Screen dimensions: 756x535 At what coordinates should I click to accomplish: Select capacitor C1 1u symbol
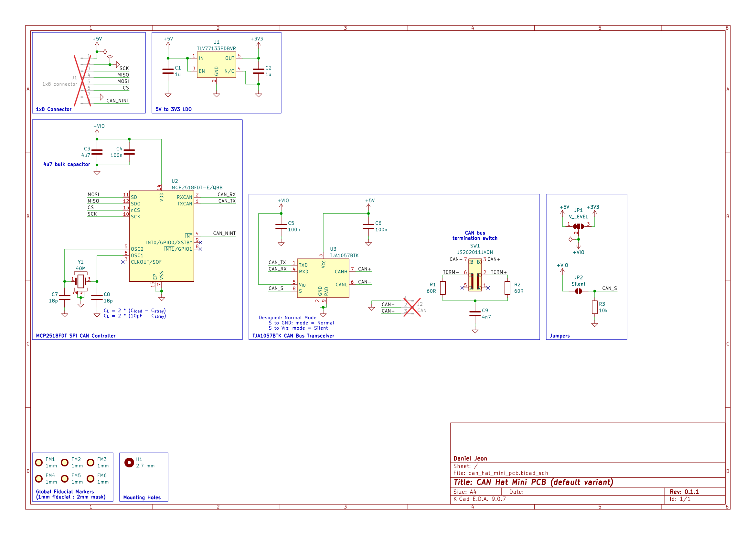(x=168, y=71)
